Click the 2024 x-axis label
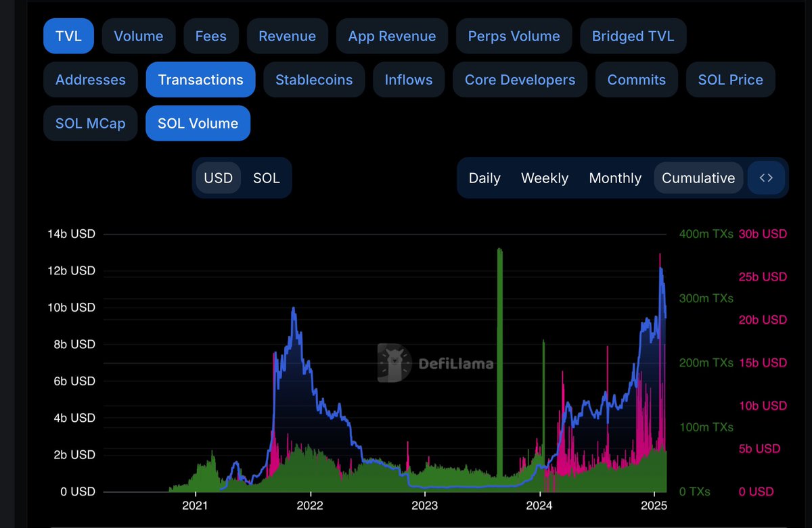The image size is (812, 528). tap(539, 505)
